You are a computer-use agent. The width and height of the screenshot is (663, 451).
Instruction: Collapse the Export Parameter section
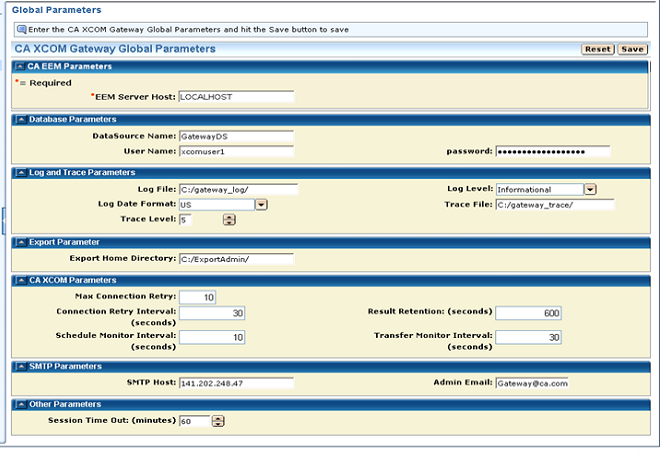click(x=21, y=242)
